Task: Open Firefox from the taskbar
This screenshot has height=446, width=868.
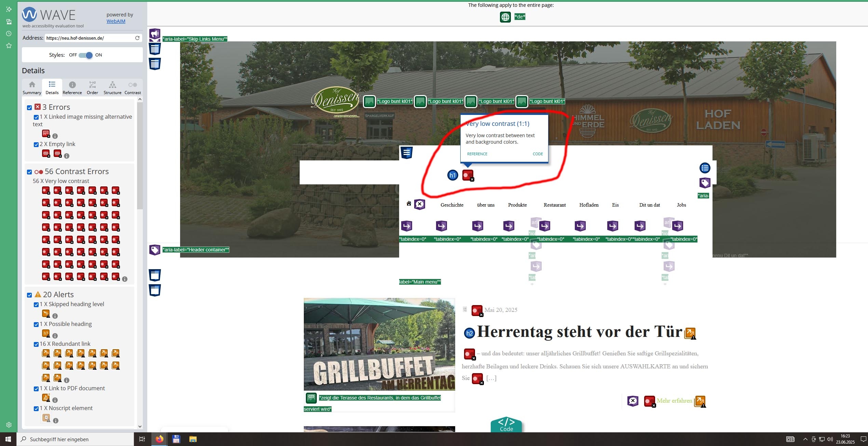Action: (x=159, y=439)
